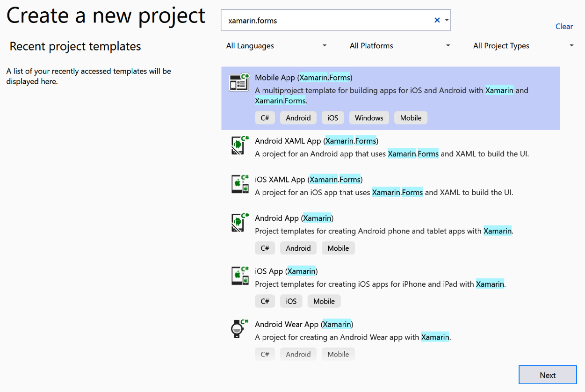Click the Android Wear App description text
The image size is (585, 392).
pyautogui.click(x=353, y=337)
